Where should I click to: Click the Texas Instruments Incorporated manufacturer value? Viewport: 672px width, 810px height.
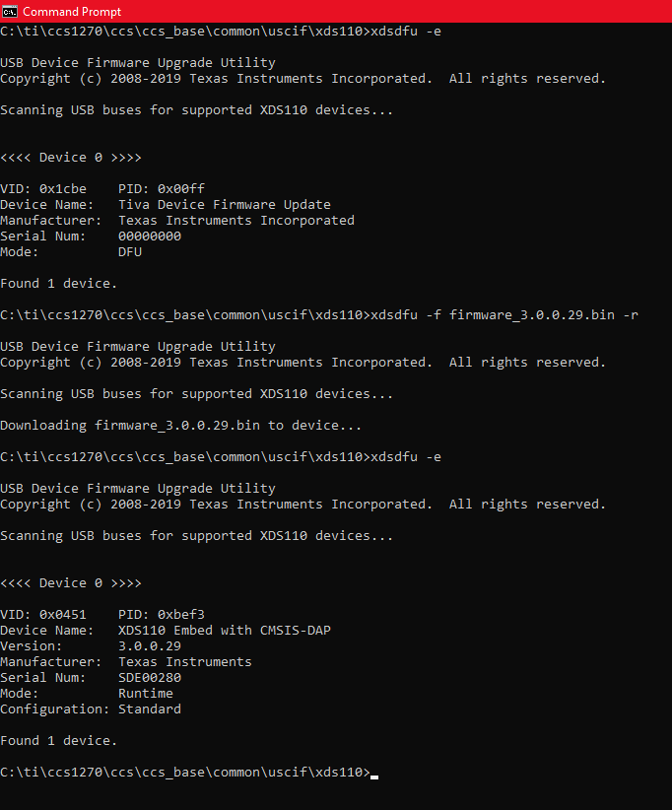tap(235, 221)
